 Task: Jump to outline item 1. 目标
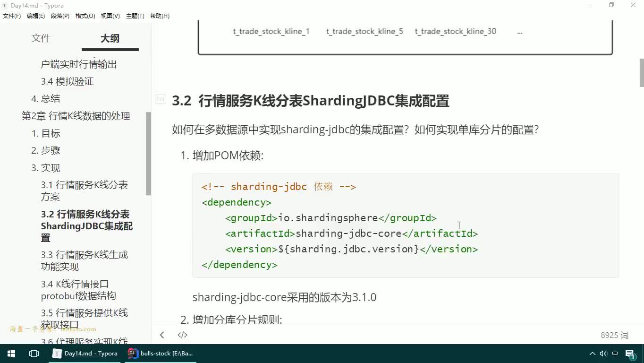[46, 133]
